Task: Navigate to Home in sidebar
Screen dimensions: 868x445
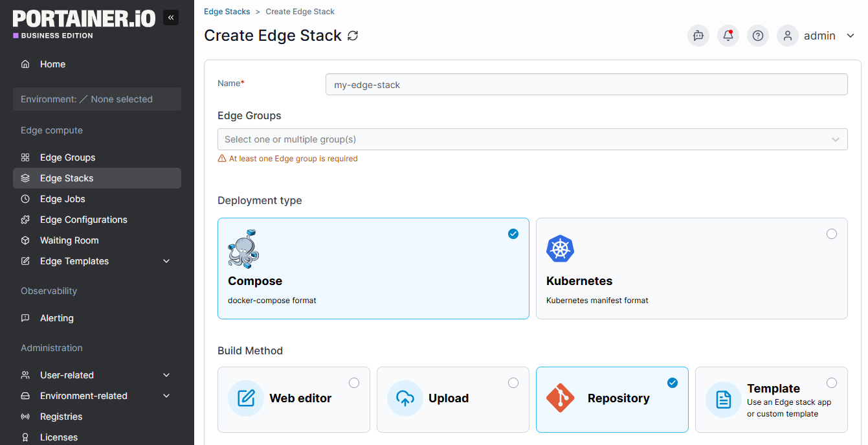Action: coord(52,64)
